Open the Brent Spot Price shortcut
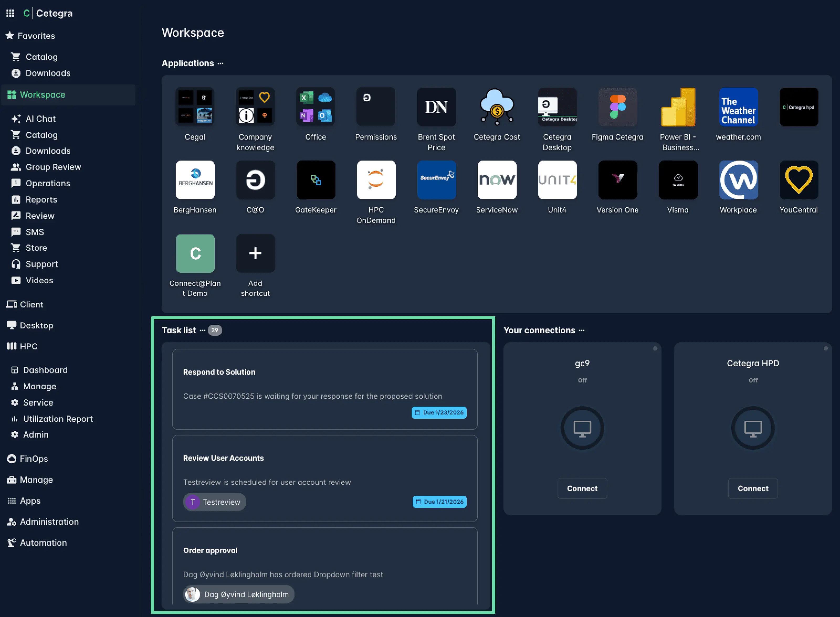 click(x=436, y=107)
